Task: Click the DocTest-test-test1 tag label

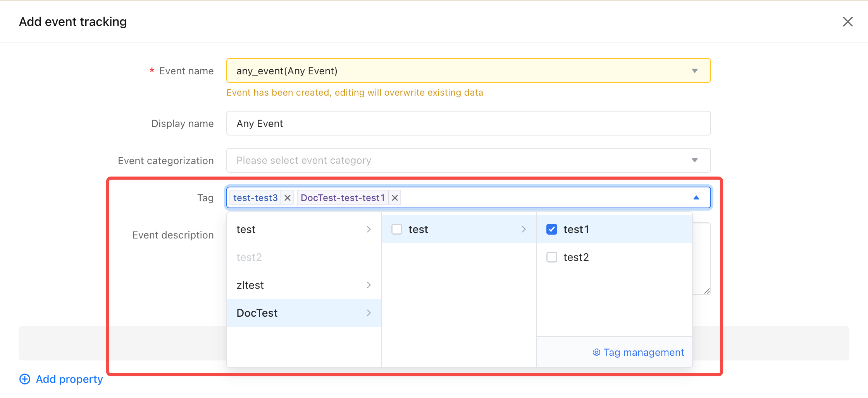Action: coord(343,198)
